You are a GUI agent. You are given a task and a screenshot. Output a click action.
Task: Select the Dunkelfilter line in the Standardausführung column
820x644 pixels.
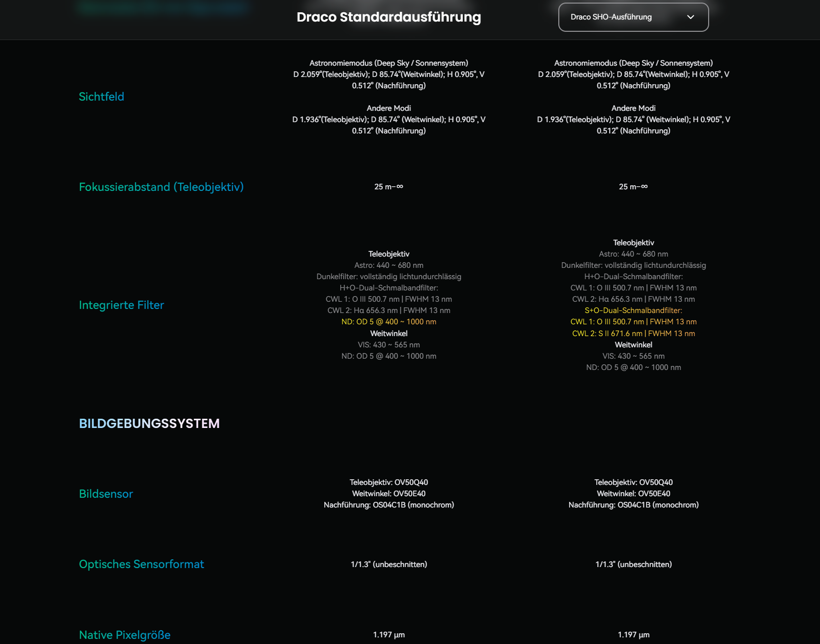[389, 277]
